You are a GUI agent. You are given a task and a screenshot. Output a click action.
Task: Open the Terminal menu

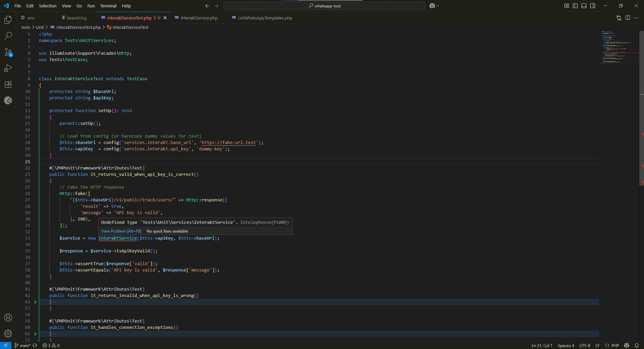108,6
